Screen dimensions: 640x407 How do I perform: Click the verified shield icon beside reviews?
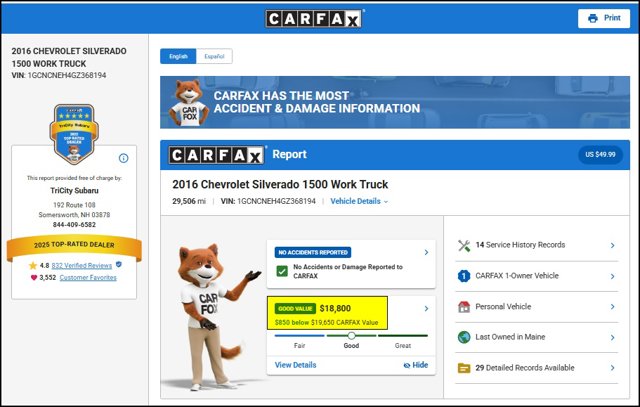[119, 265]
